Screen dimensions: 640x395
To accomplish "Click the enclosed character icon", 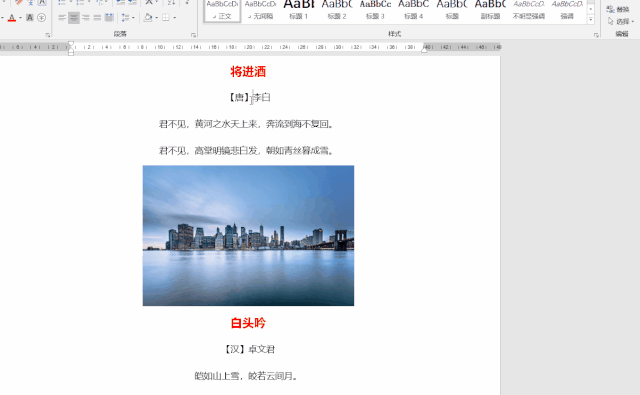I will coord(42,18).
